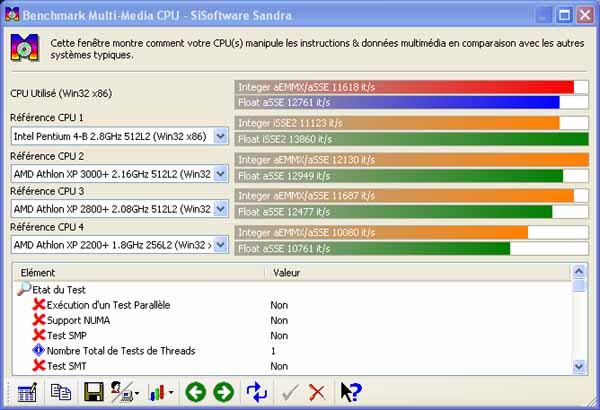Click the Référence CPU 4 label
The image size is (600, 410).
tap(47, 227)
